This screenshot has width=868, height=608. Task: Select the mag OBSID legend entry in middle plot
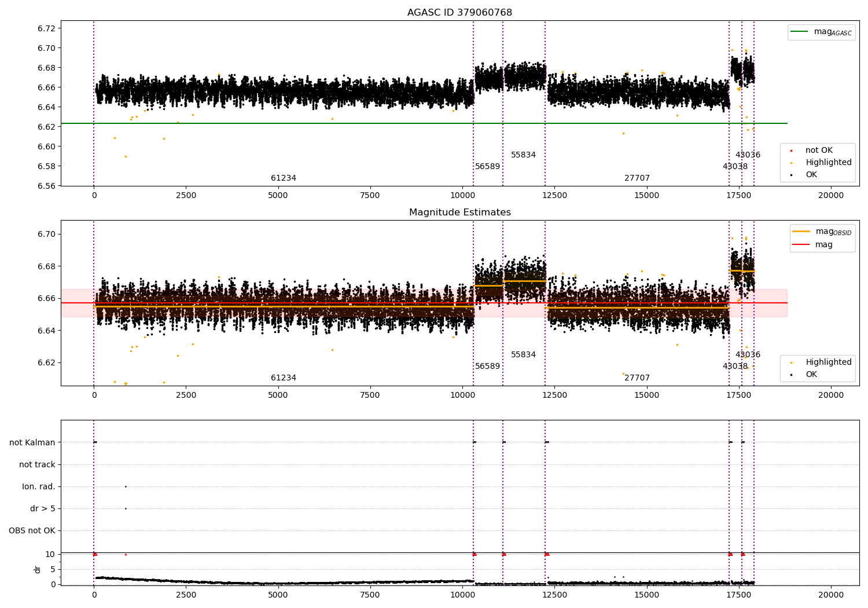(822, 232)
